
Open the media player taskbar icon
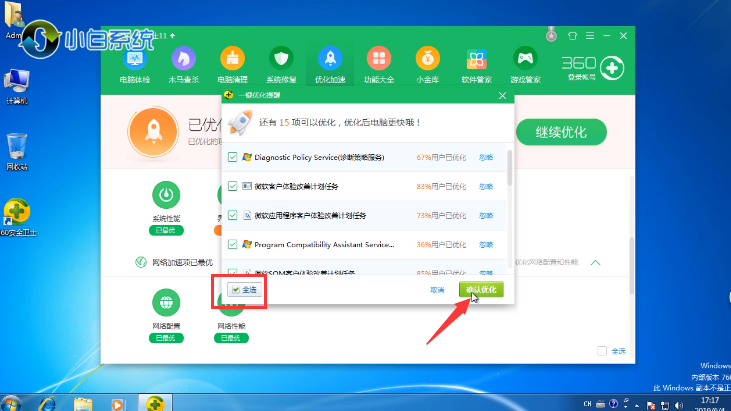(117, 404)
